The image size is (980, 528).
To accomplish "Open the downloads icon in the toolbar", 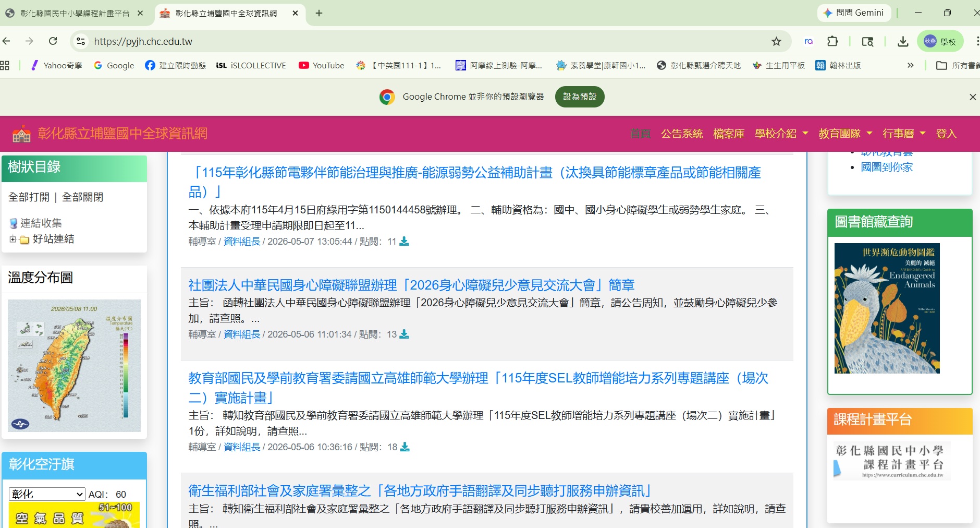I will [903, 41].
